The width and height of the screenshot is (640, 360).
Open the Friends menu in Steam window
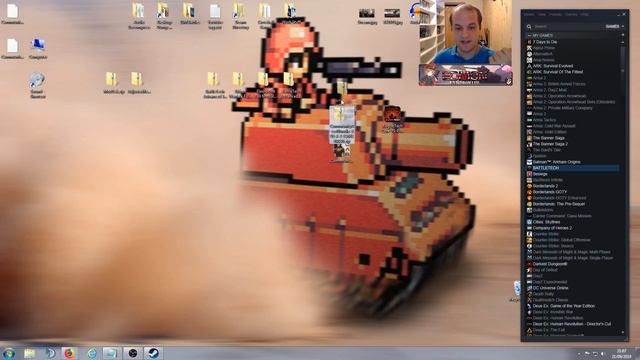pos(555,14)
